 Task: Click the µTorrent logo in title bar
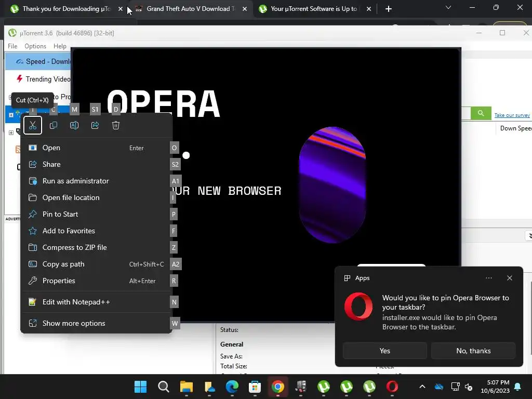coord(12,33)
